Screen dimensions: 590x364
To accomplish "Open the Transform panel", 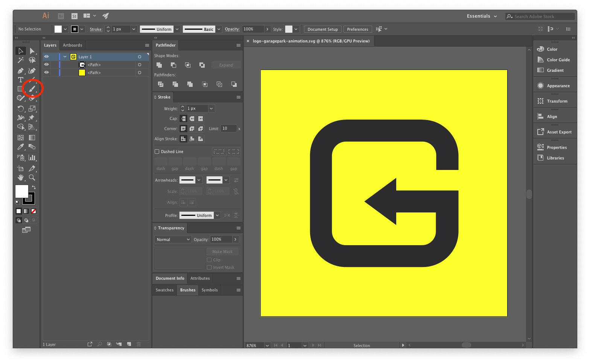I will 552,101.
